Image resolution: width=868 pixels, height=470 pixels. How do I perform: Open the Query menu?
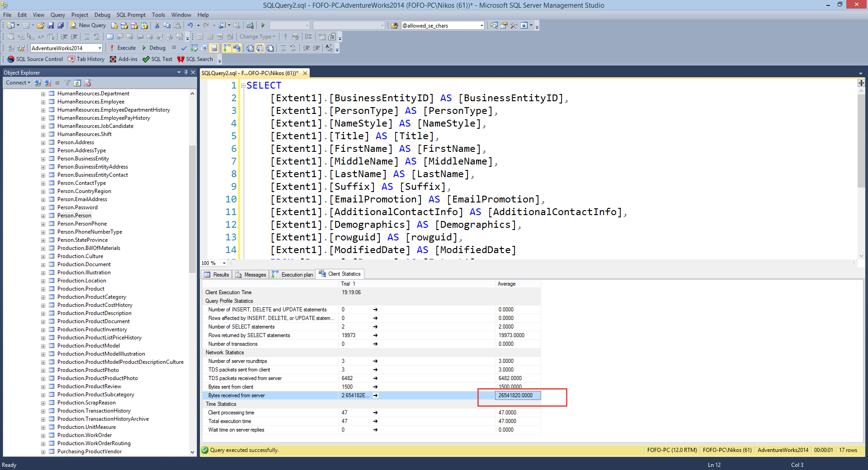(x=57, y=15)
